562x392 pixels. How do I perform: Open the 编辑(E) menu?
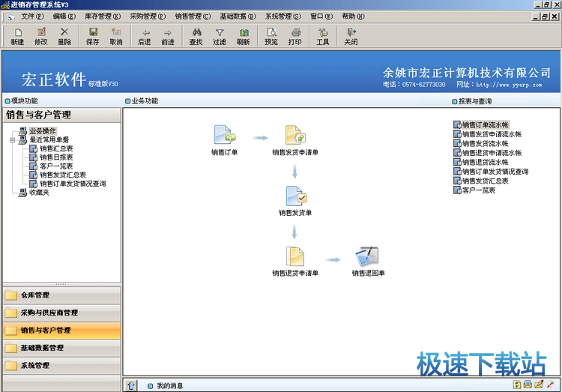(x=64, y=16)
